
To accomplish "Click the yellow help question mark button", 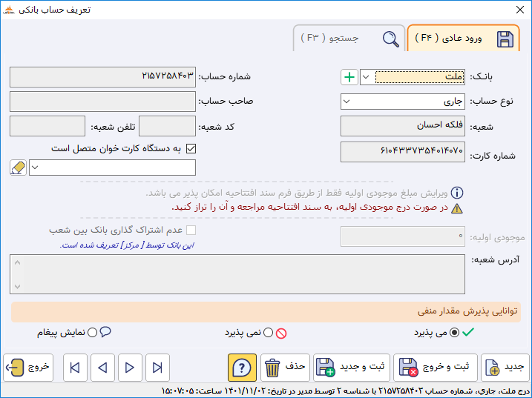I will [242, 368].
